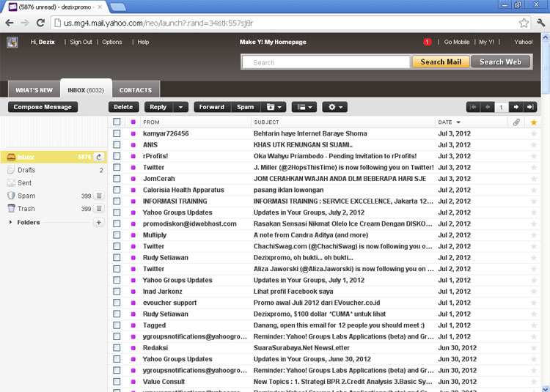Add a new folder with the plus icon

pos(99,223)
